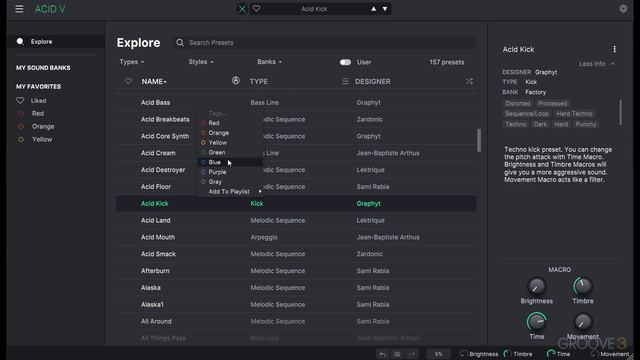Open settings gear icon
Screen dimensions: 640x360
[x=623, y=9]
